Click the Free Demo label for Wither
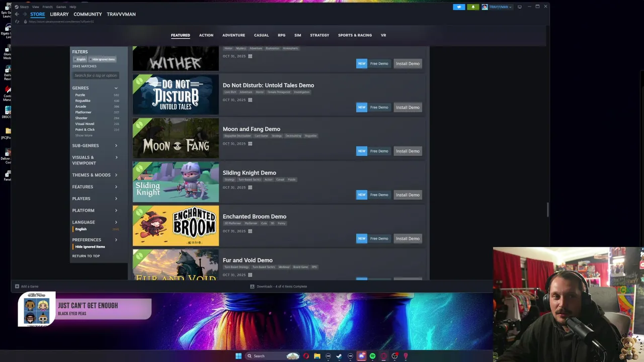 pyautogui.click(x=379, y=63)
